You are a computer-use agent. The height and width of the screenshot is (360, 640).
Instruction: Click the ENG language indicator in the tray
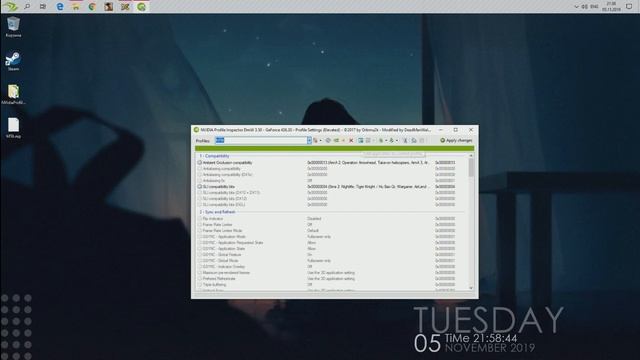[x=595, y=7]
